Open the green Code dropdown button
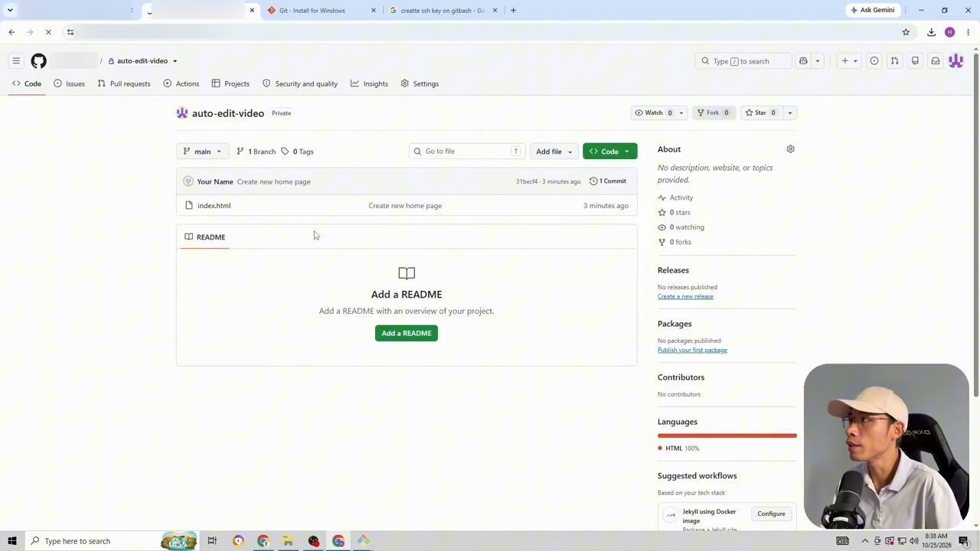This screenshot has width=980, height=551. tap(609, 152)
